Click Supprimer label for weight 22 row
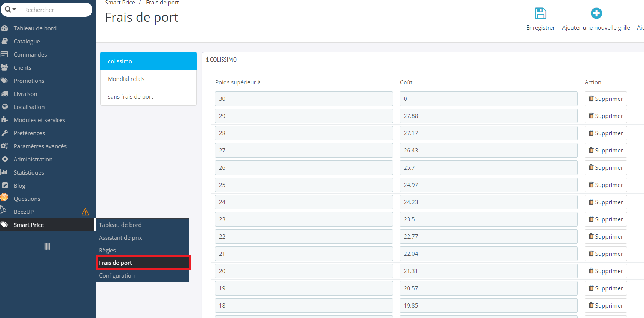The image size is (644, 318). pos(609,237)
